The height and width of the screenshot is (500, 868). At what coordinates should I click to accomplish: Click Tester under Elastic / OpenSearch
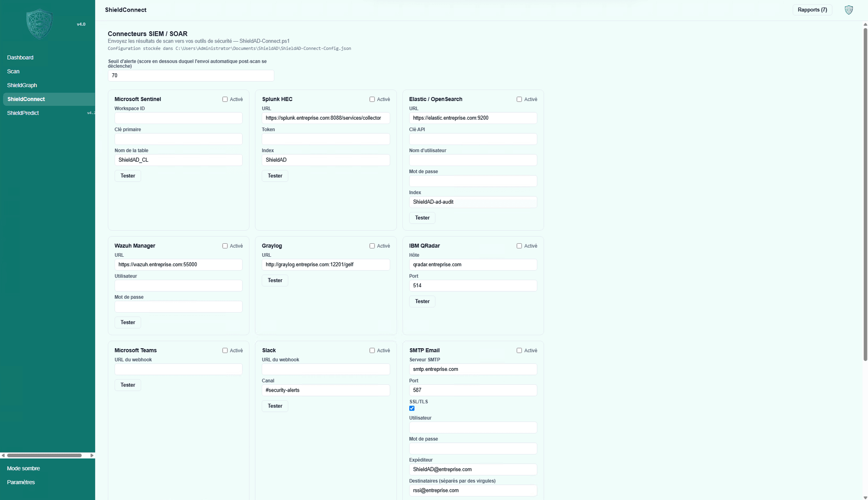pyautogui.click(x=422, y=218)
